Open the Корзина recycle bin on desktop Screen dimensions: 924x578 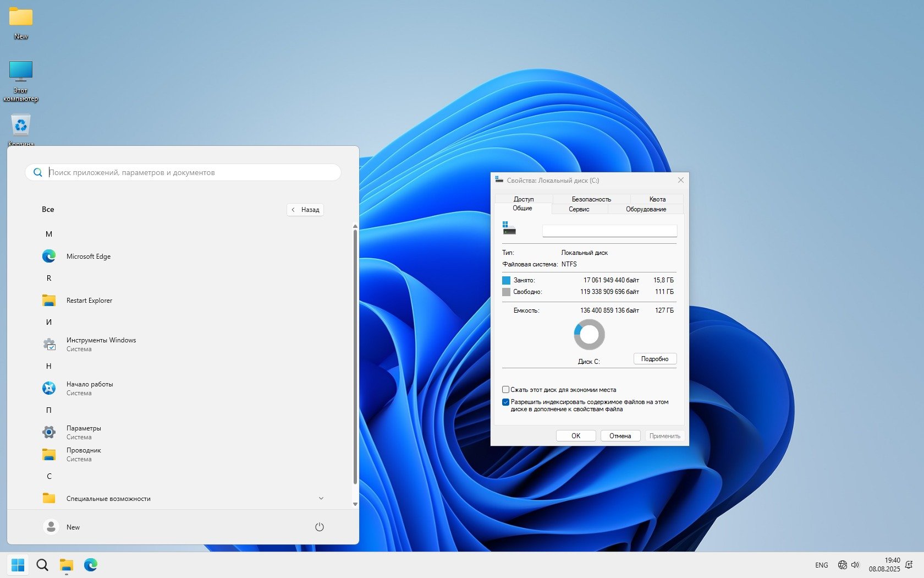tap(21, 127)
